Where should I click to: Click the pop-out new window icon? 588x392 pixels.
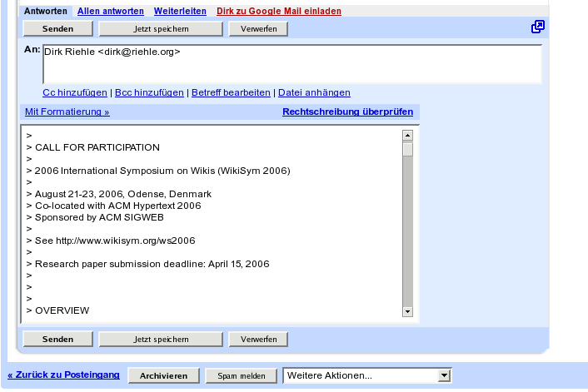point(538,27)
